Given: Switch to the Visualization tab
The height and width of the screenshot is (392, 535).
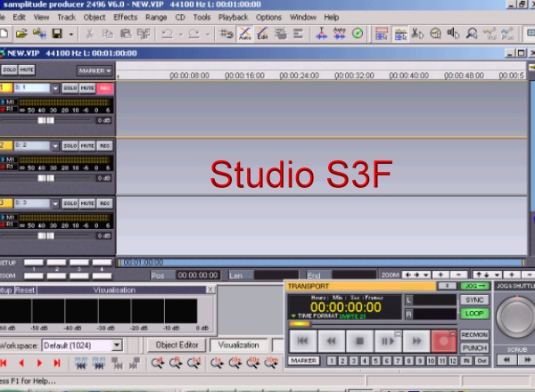Looking at the screenshot, I should coord(238,346).
